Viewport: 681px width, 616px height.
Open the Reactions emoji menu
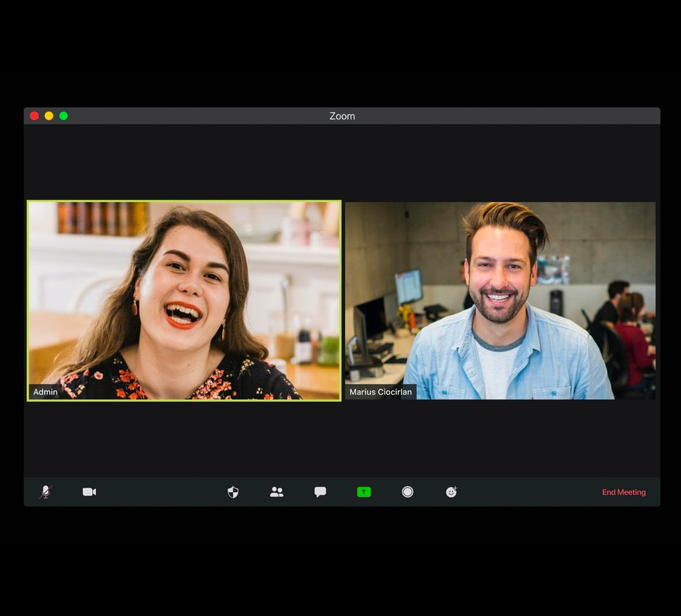click(x=452, y=491)
